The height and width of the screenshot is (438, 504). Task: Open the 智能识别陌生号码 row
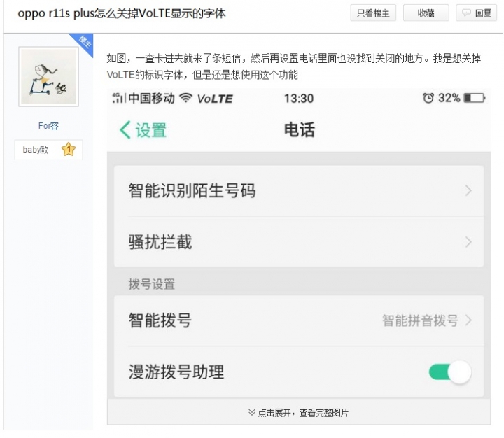tap(299, 191)
